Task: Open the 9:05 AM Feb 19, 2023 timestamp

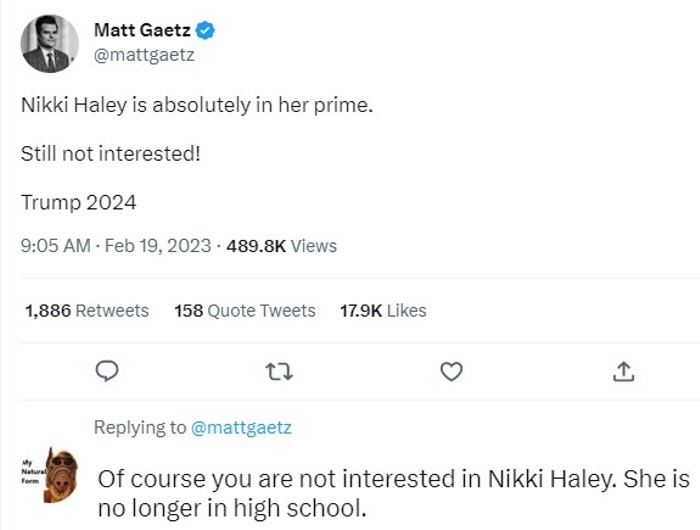Action: click(x=115, y=246)
